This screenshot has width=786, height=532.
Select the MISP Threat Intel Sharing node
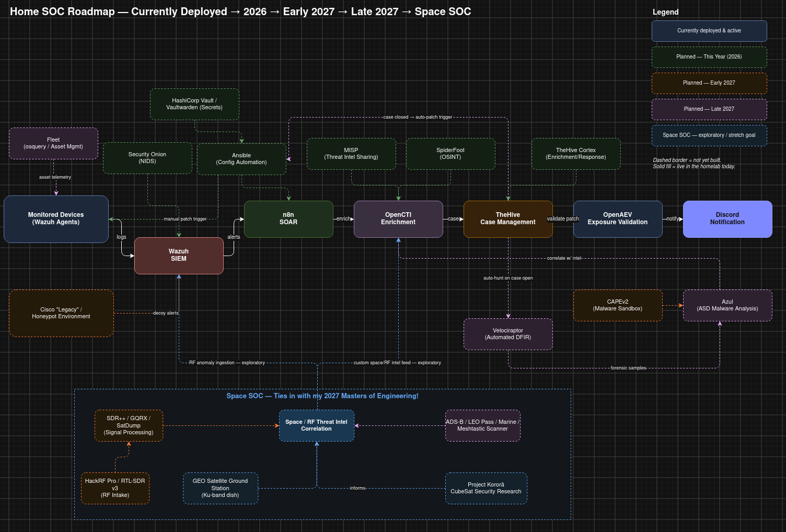click(x=351, y=154)
